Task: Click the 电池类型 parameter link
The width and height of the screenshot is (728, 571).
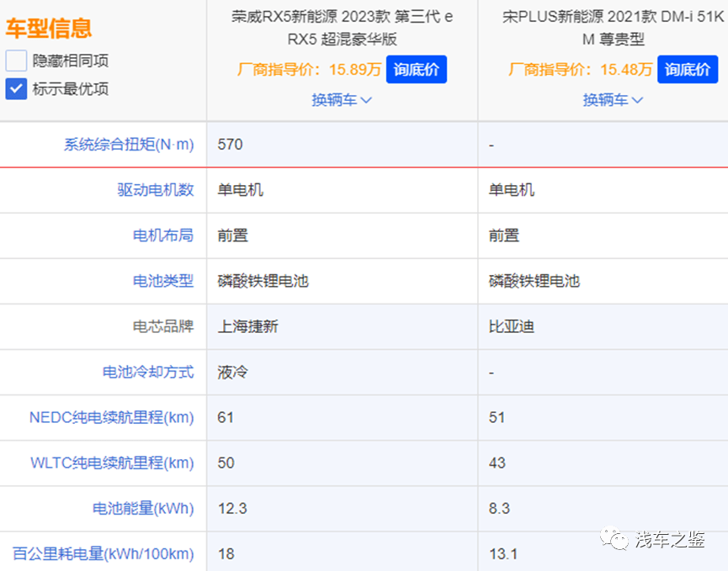Action: (163, 281)
